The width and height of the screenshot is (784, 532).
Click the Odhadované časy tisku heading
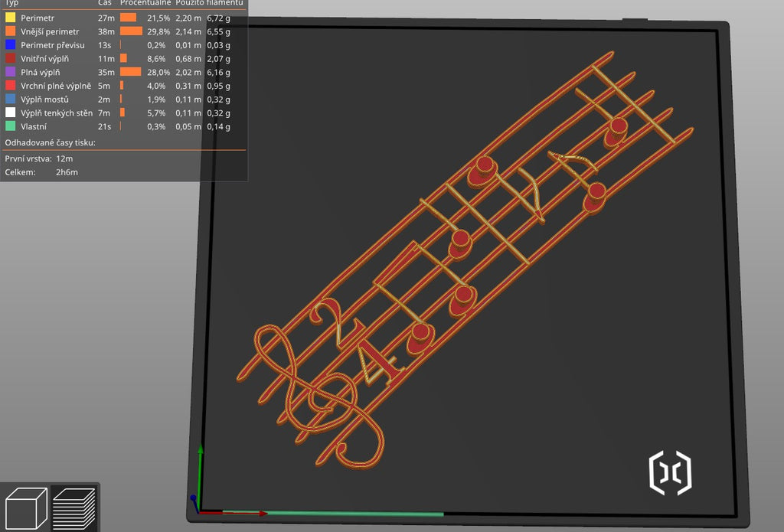(x=50, y=142)
